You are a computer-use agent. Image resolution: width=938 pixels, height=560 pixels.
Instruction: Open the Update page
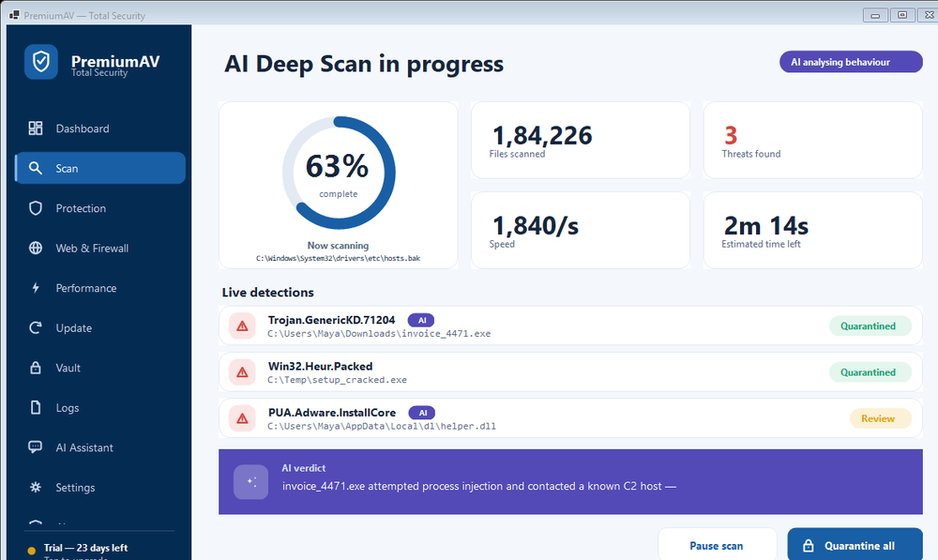coord(100,328)
